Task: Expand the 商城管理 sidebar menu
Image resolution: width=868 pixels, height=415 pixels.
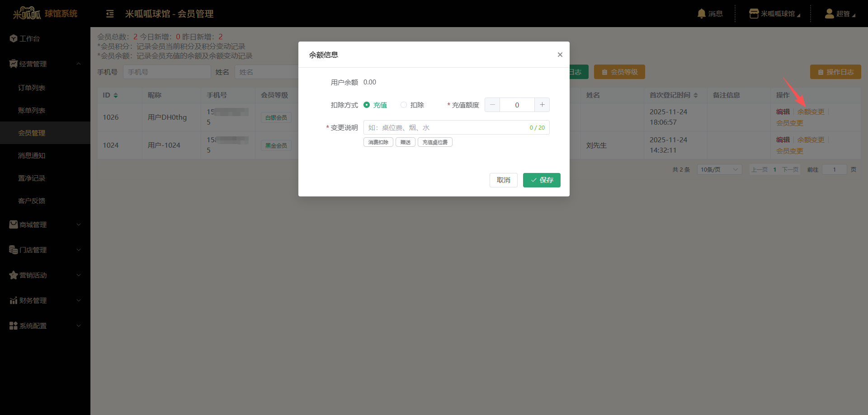Action: (45, 224)
